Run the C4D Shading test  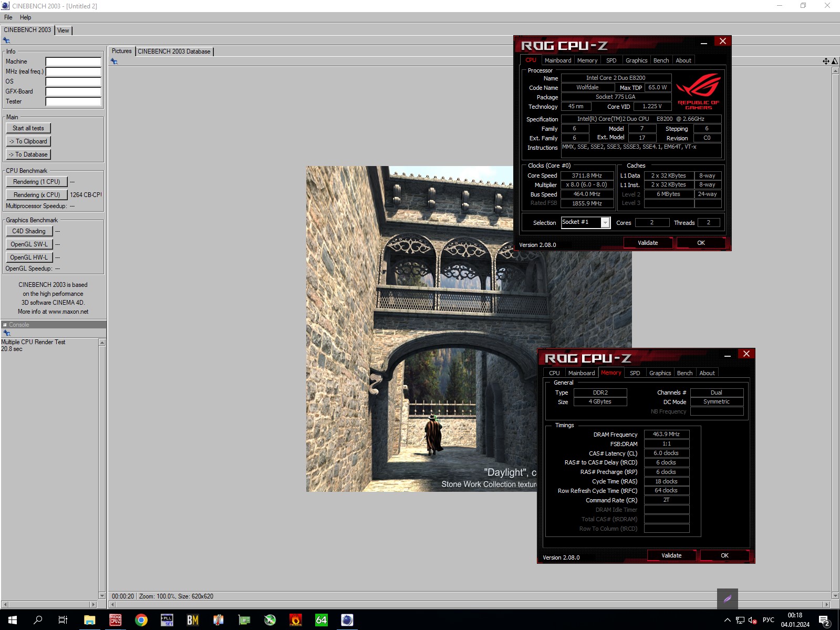tap(29, 231)
